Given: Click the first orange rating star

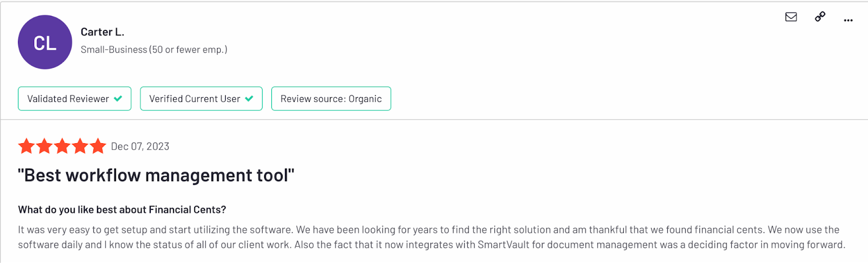Looking at the screenshot, I should click(27, 146).
